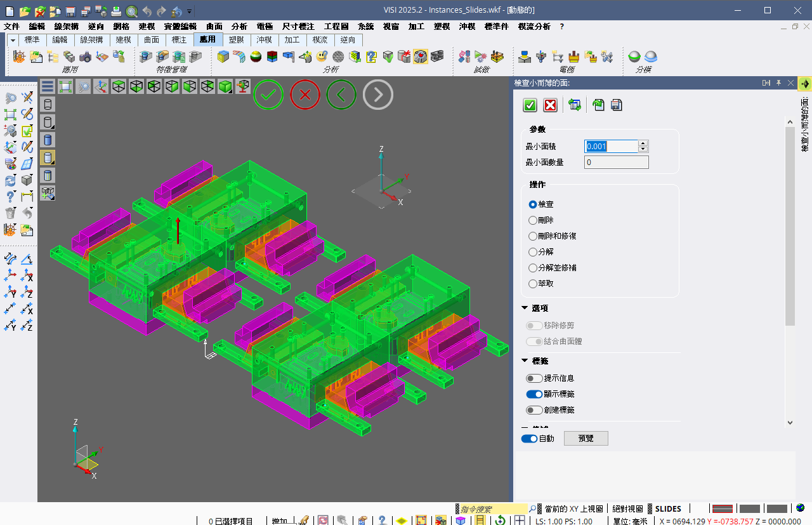Click the save icon in title bar toolbar
This screenshot has height=525, width=812.
(70, 11)
